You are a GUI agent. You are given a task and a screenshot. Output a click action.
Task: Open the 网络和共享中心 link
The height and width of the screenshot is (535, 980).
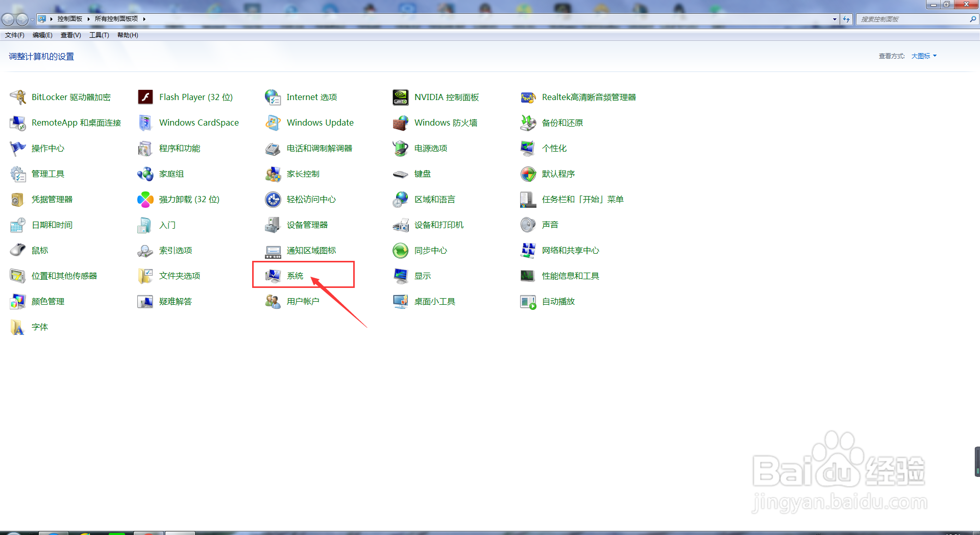coord(571,250)
